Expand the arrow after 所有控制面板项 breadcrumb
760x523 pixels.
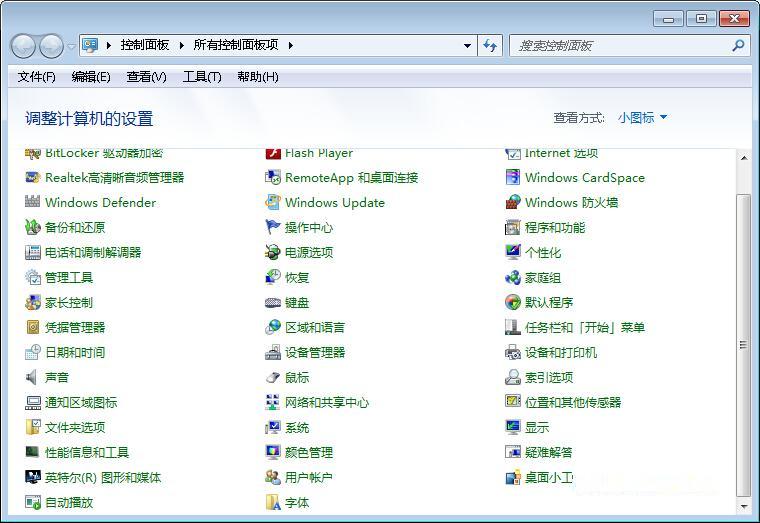point(291,46)
